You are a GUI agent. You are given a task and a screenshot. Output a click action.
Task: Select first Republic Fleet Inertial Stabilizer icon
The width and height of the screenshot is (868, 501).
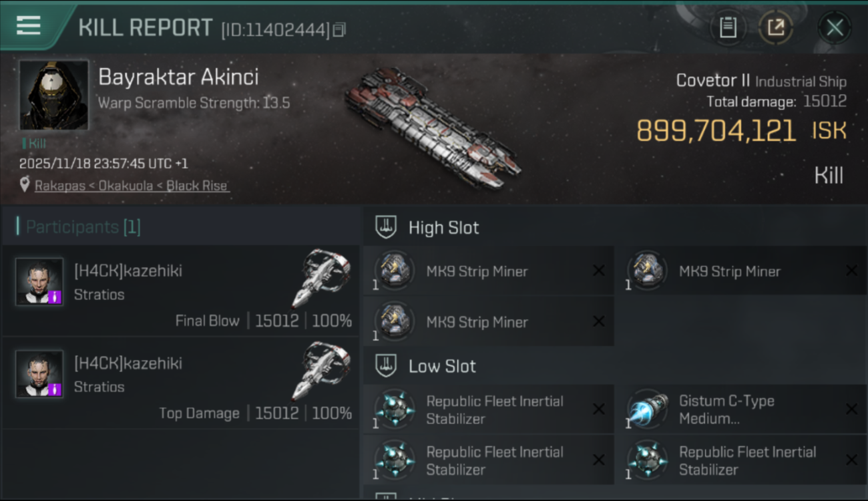click(x=395, y=409)
